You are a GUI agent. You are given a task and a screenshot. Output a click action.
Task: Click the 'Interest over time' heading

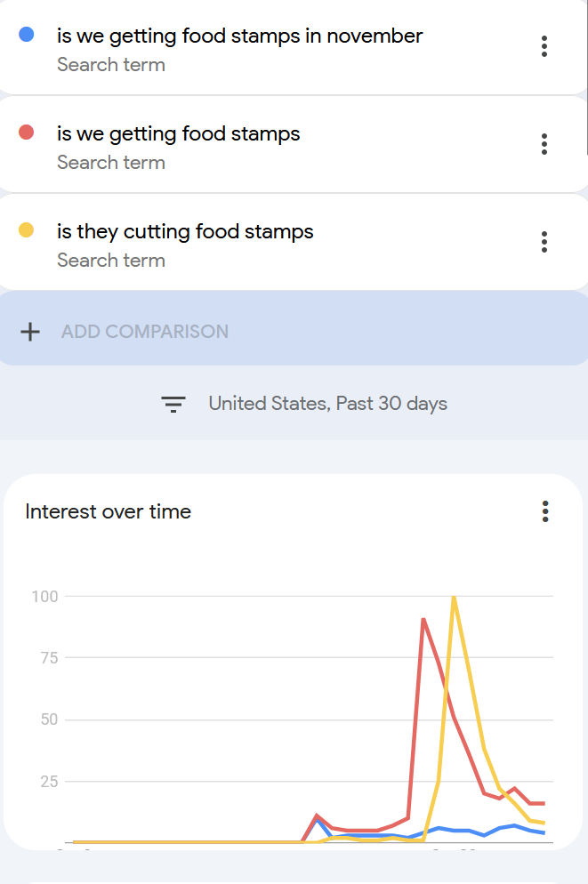click(109, 511)
